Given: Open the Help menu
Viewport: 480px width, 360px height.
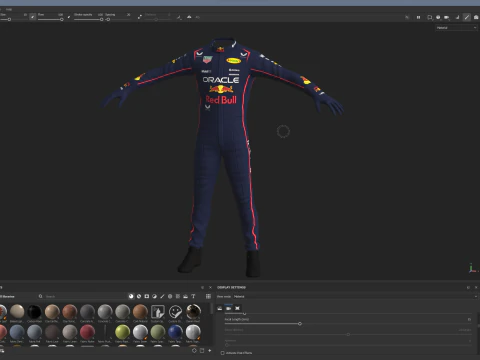Looking at the screenshot, I should [x=9, y=9].
